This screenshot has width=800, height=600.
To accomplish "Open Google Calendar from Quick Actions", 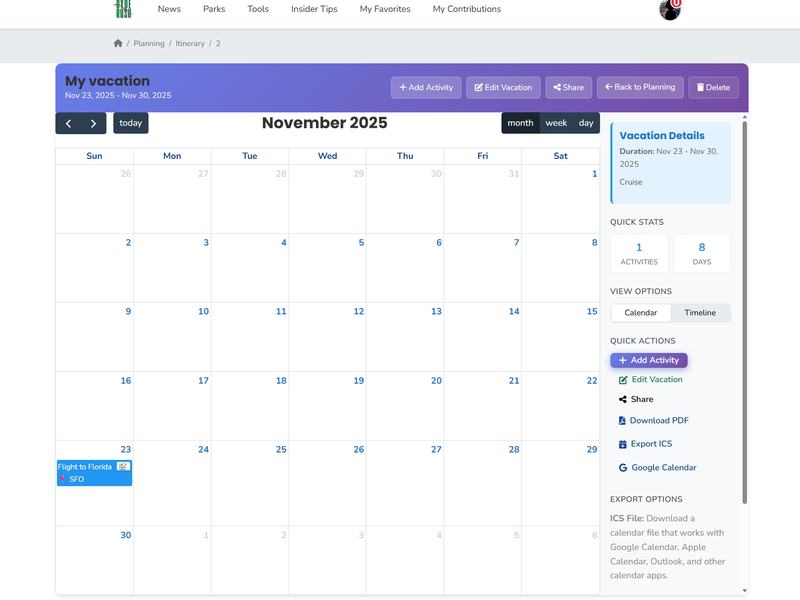I will click(x=622, y=466).
